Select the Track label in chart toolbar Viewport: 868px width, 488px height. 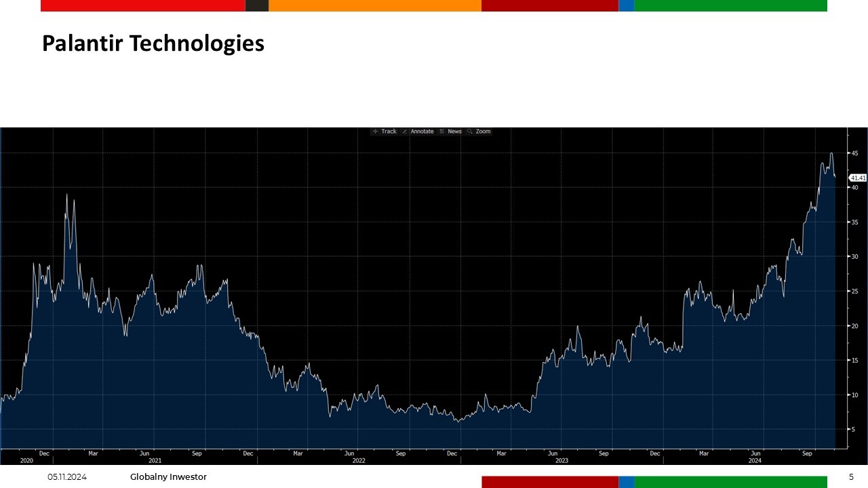tap(389, 131)
